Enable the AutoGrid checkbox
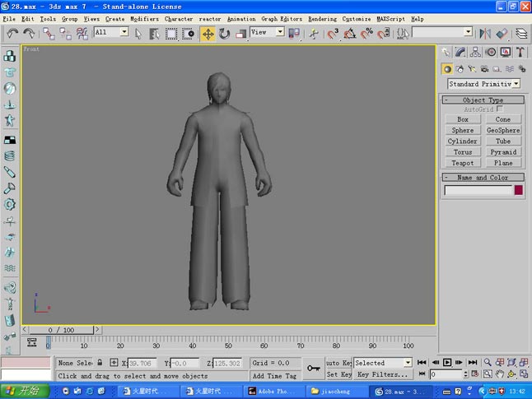532x399 pixels. (x=499, y=109)
